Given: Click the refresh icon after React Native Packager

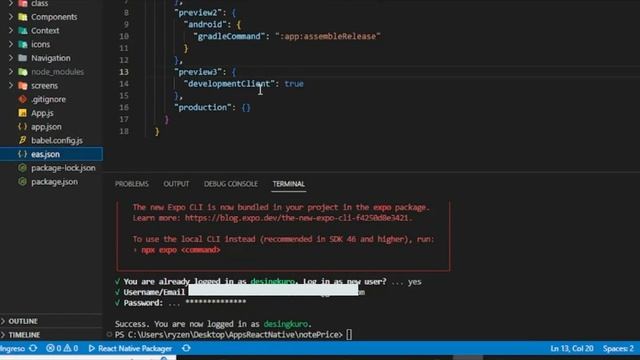Looking at the screenshot, I should click(187, 348).
